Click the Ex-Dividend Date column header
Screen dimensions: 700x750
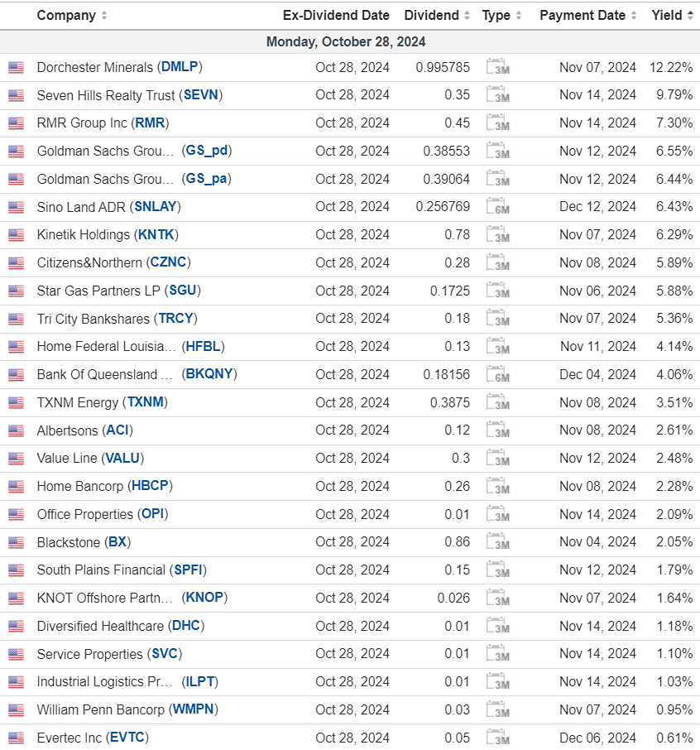click(336, 16)
